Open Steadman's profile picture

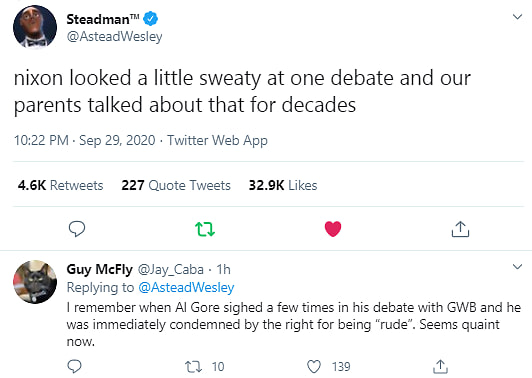point(35,27)
